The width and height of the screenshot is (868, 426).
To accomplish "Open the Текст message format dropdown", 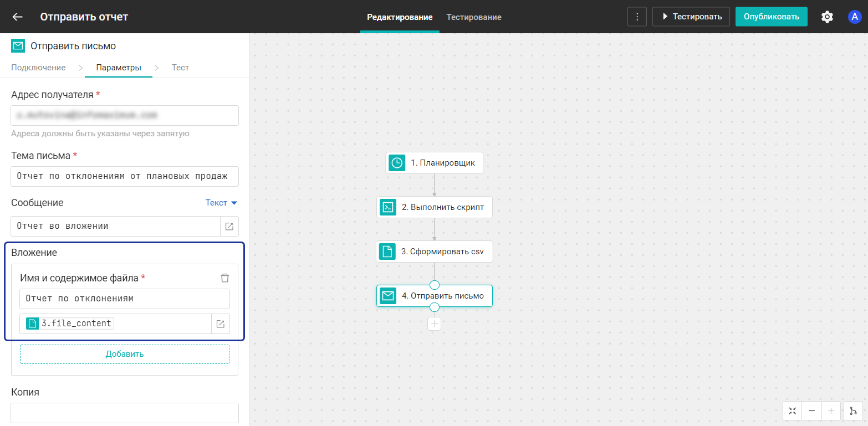I will click(x=221, y=203).
